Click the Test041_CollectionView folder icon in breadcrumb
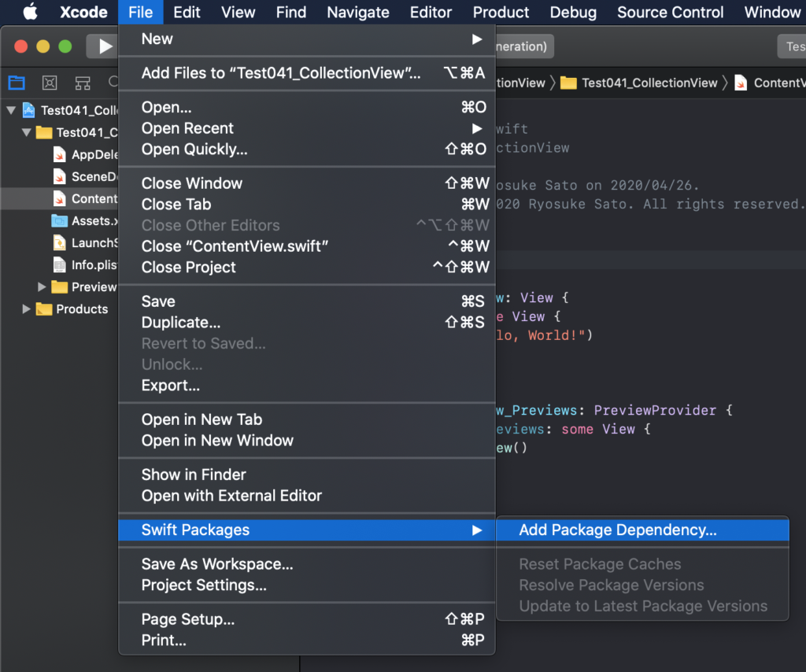 coord(568,83)
